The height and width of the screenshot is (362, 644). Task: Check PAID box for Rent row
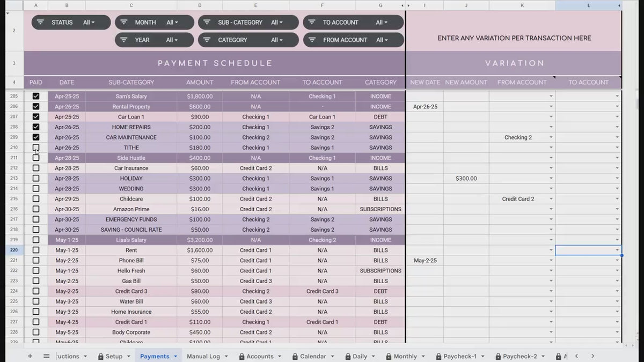point(36,250)
